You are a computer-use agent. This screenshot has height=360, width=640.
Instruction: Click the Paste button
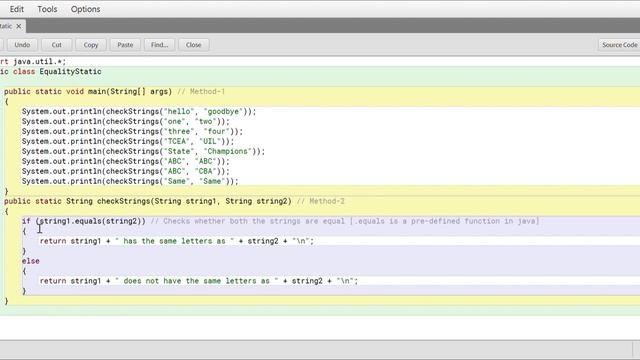click(125, 45)
